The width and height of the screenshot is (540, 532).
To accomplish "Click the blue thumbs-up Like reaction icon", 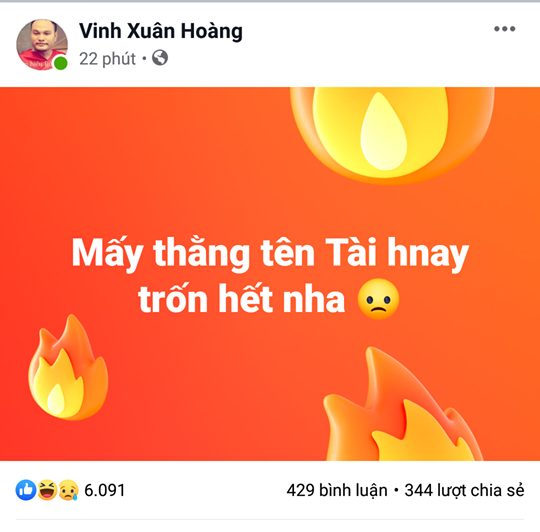I will (26, 490).
